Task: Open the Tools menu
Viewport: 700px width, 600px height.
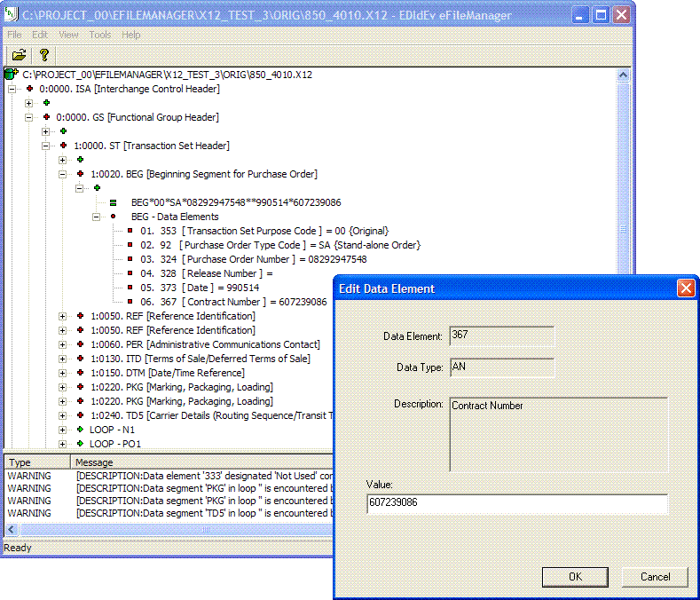Action: coord(100,35)
